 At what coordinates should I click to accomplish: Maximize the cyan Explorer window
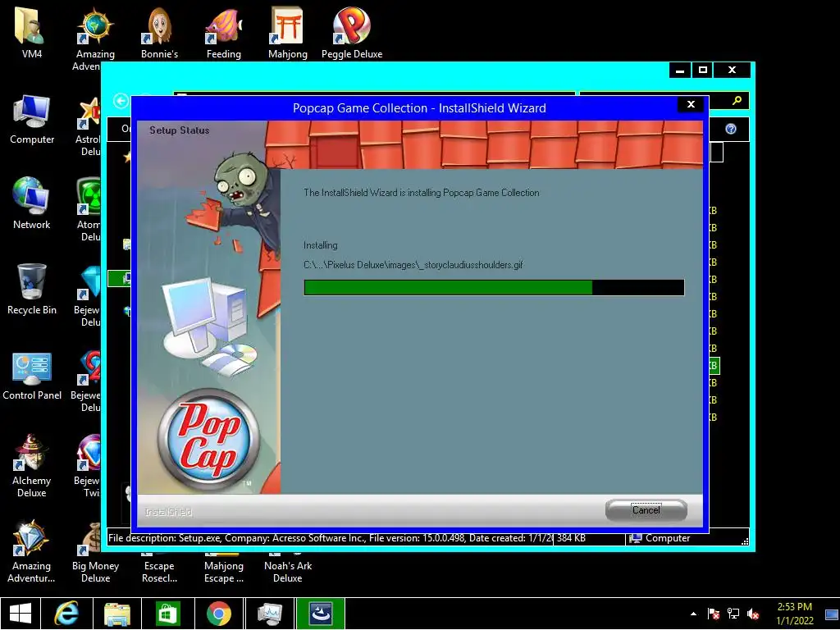point(703,70)
